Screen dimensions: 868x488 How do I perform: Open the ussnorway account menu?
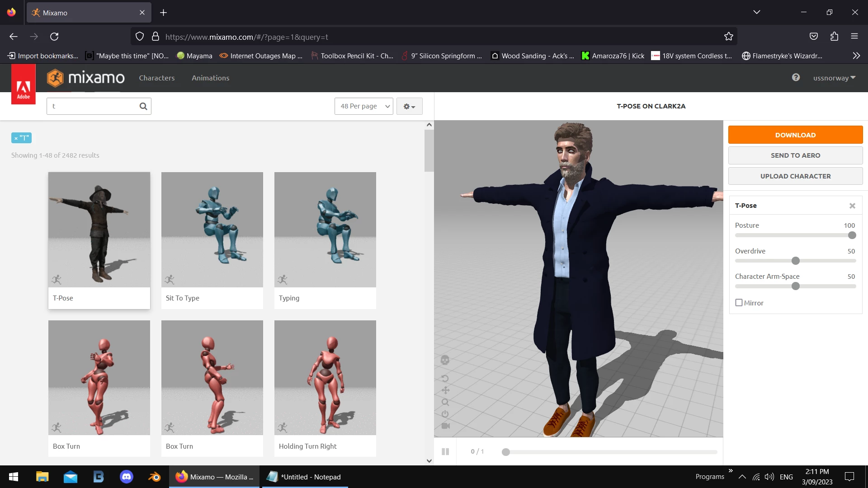834,78
